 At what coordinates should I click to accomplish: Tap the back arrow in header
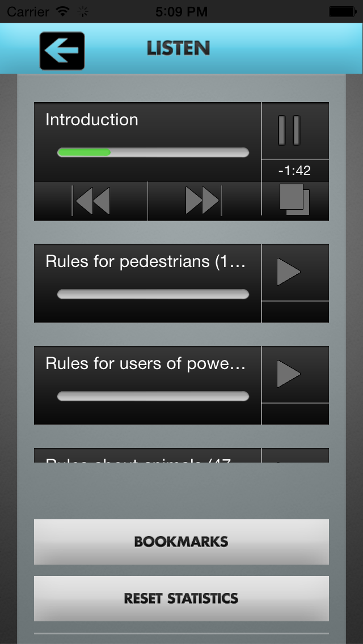coord(62,50)
